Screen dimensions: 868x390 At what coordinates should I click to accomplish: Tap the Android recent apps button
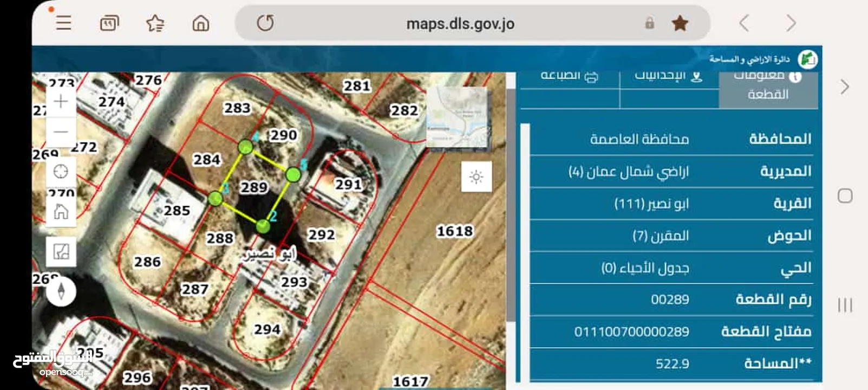pos(845,305)
